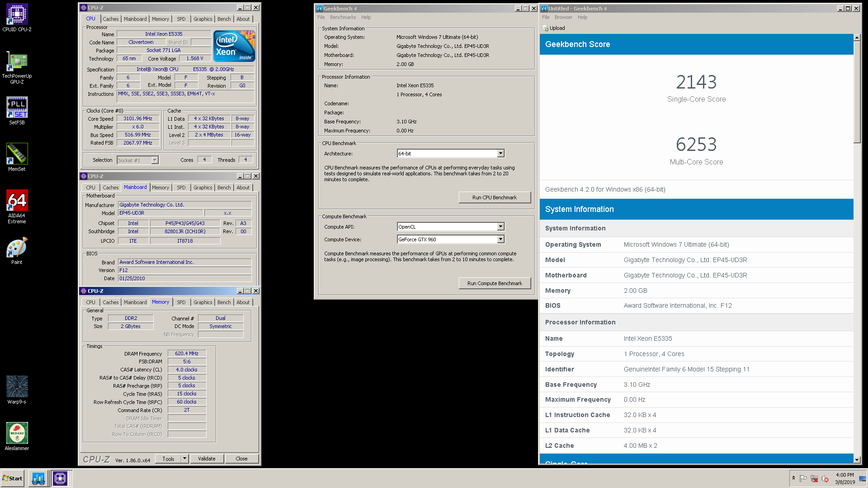
Task: Select the Warp9-s desktop icon
Action: [17, 390]
